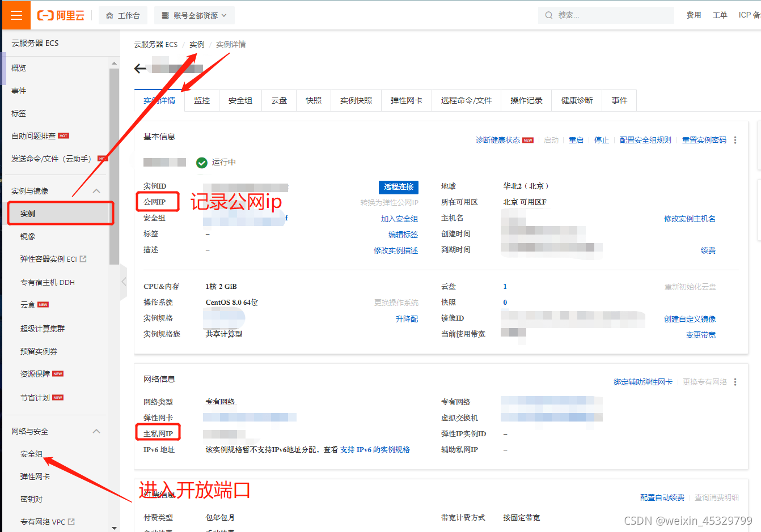Click the 升降配 link
Viewport: 761px width, 532px height.
coord(407,319)
